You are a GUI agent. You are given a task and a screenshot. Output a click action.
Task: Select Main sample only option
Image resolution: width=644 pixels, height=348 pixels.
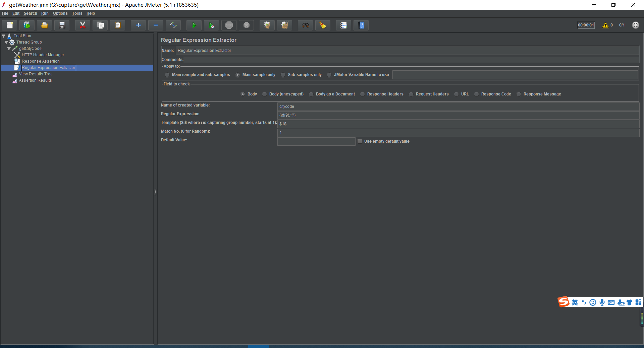pyautogui.click(x=256, y=75)
